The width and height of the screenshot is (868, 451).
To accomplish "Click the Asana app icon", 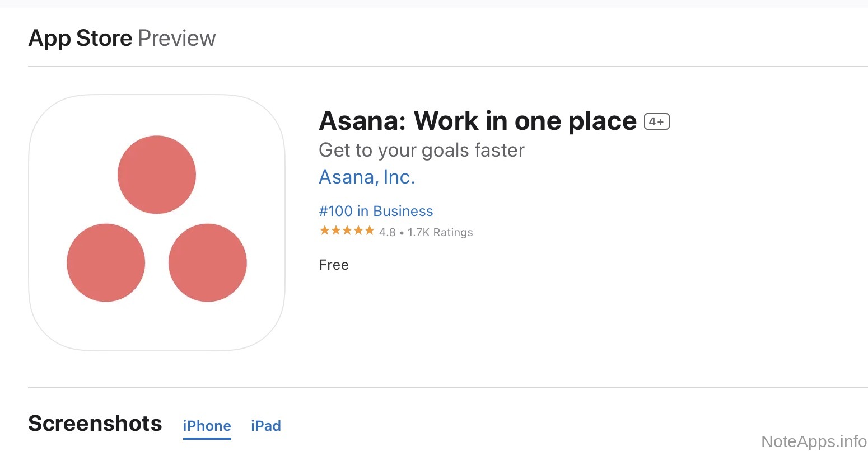I will click(x=157, y=223).
